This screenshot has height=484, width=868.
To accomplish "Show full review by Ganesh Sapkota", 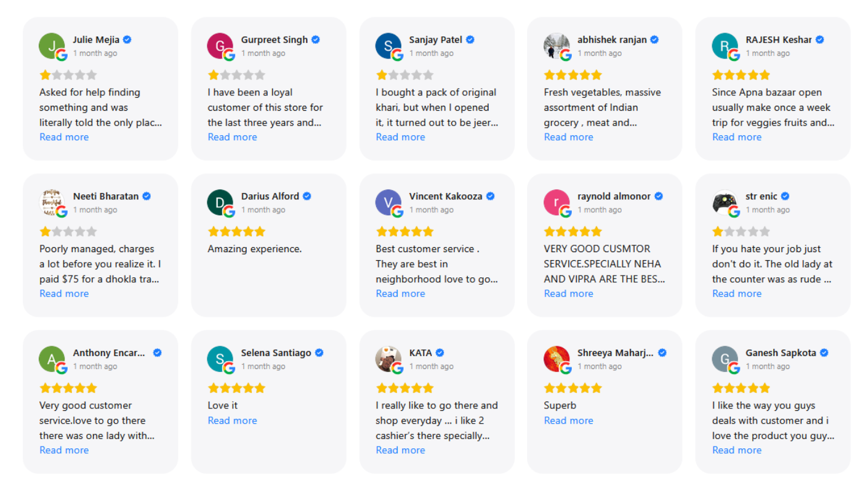I will [736, 450].
